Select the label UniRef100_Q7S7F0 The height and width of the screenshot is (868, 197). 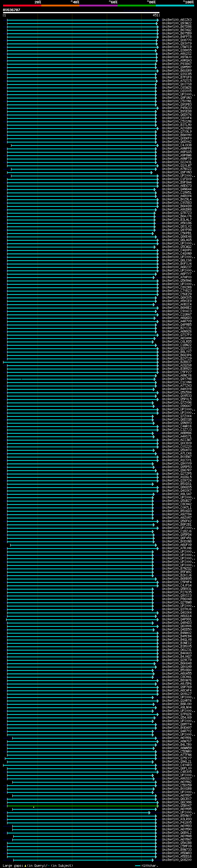point(177,335)
